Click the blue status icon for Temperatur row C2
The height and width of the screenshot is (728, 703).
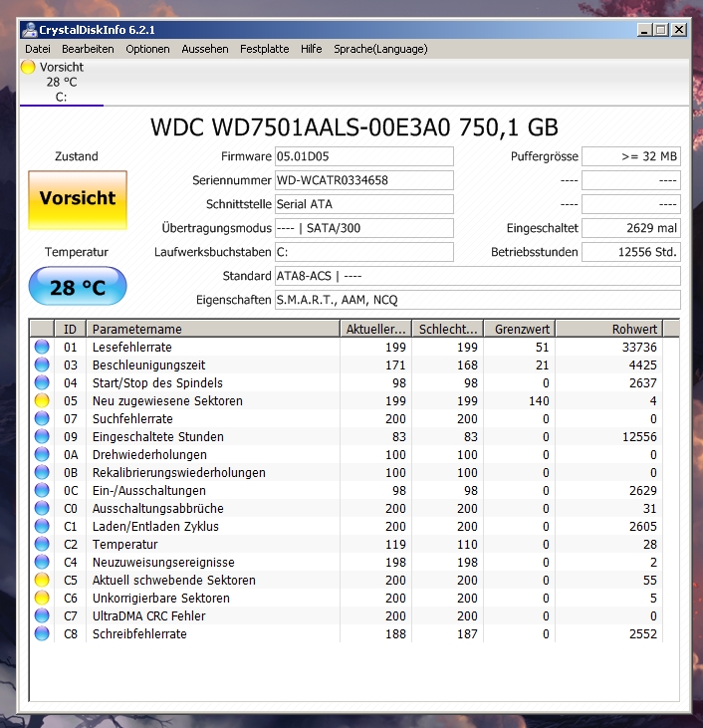pos(42,544)
